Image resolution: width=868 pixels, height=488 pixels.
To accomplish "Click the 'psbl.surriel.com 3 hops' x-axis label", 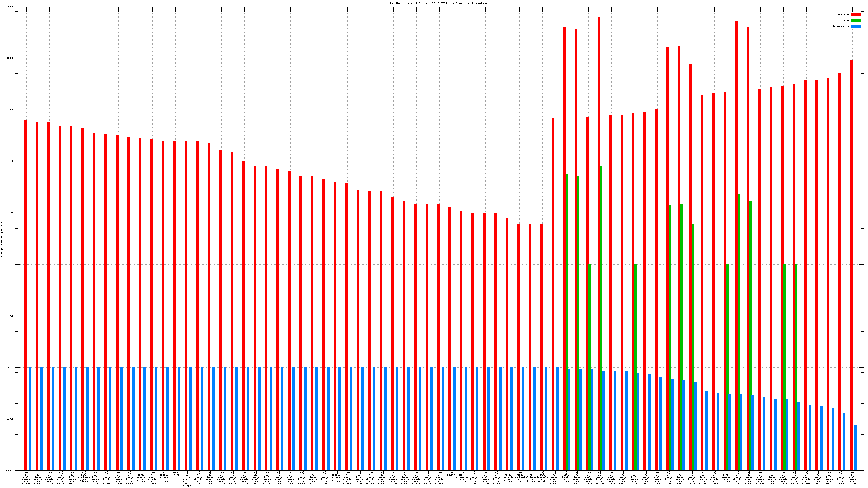I will click(508, 477).
